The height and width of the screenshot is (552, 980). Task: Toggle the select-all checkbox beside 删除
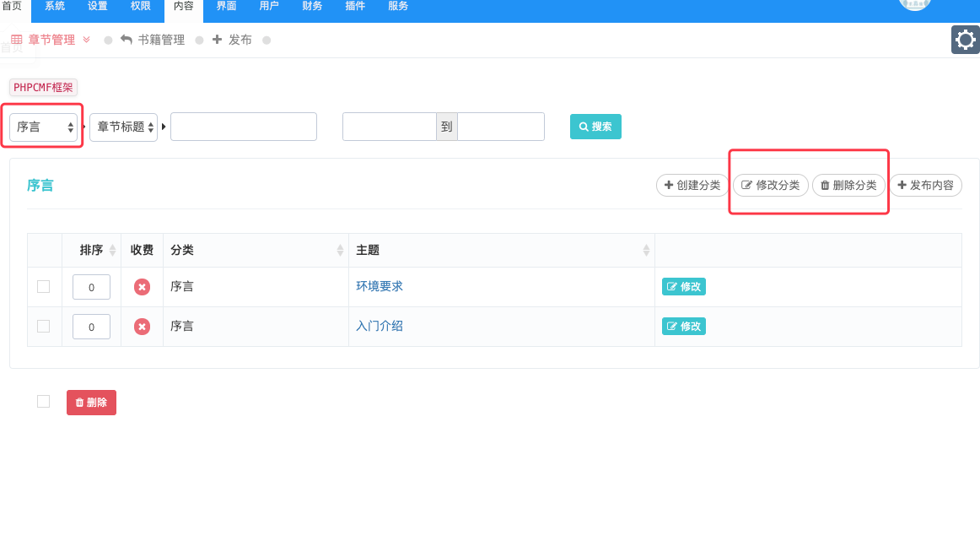[x=44, y=402]
